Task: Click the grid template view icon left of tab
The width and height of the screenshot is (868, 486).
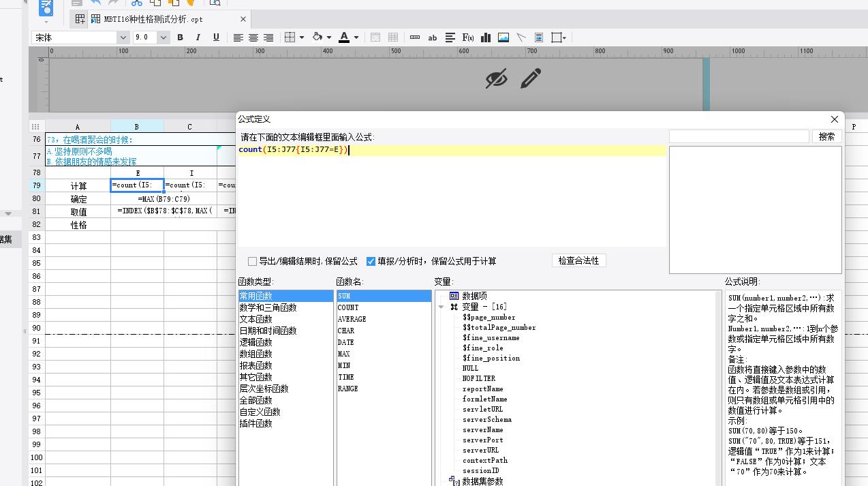Action: click(80, 19)
